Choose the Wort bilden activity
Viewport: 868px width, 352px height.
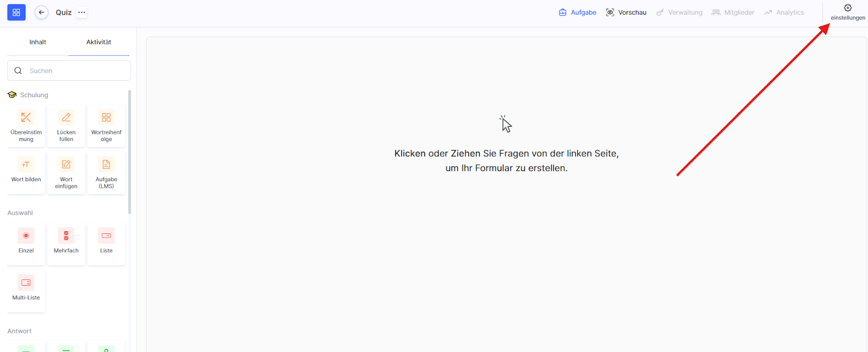pos(26,165)
